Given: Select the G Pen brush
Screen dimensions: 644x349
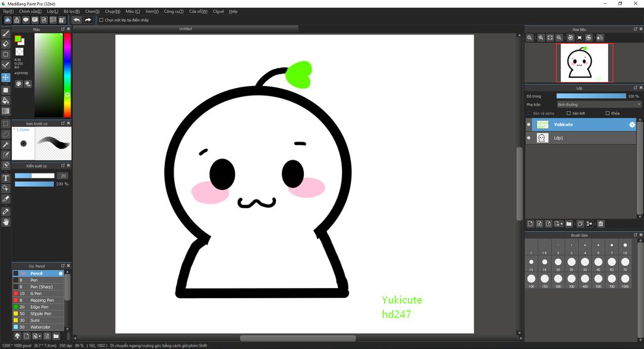Looking at the screenshot, I should 38,294.
